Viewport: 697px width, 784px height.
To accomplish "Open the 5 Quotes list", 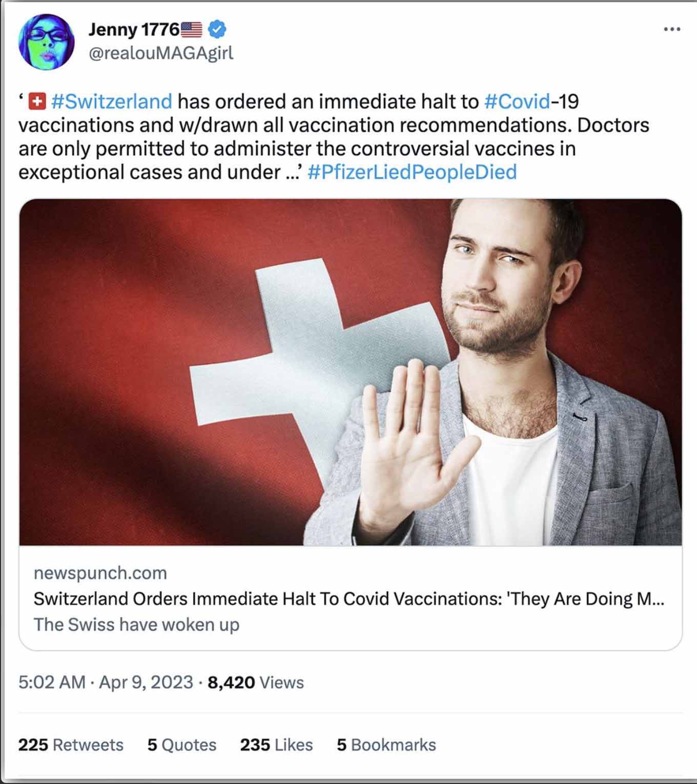I will [181, 745].
